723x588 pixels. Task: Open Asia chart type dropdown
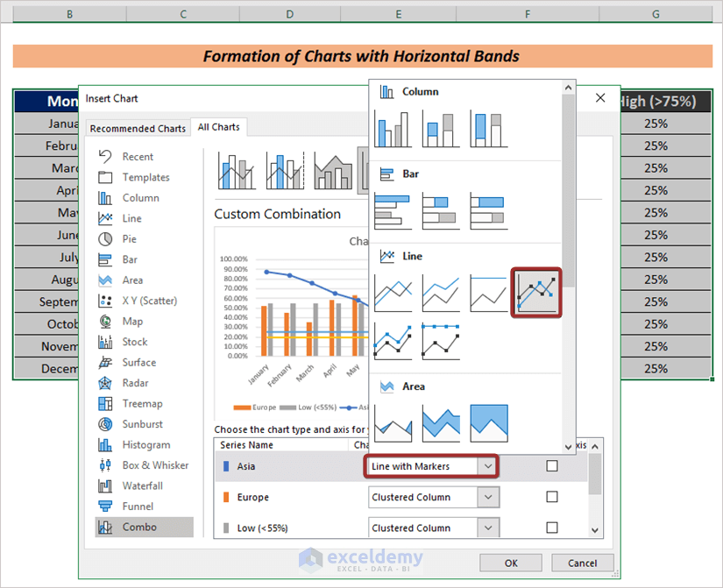click(488, 466)
